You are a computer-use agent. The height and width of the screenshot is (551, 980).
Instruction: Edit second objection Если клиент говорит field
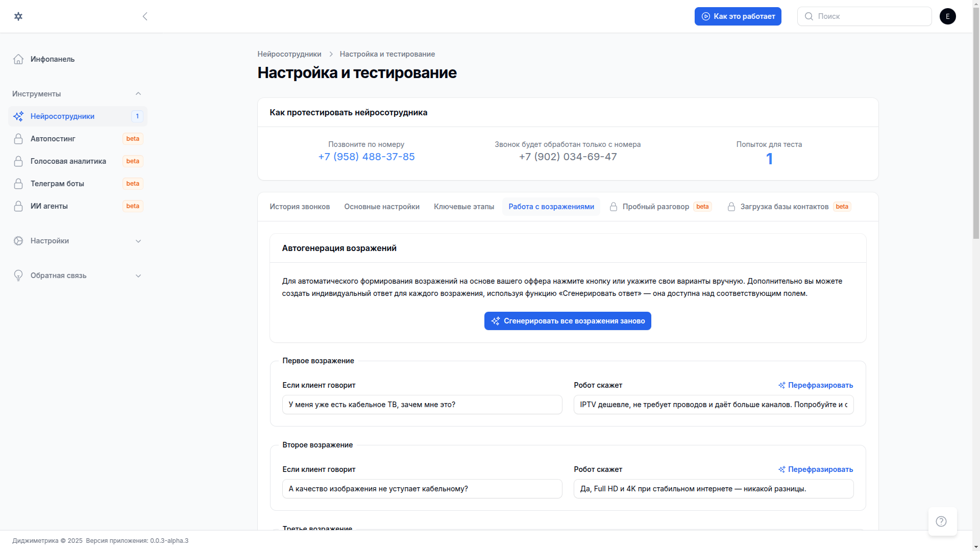point(422,489)
